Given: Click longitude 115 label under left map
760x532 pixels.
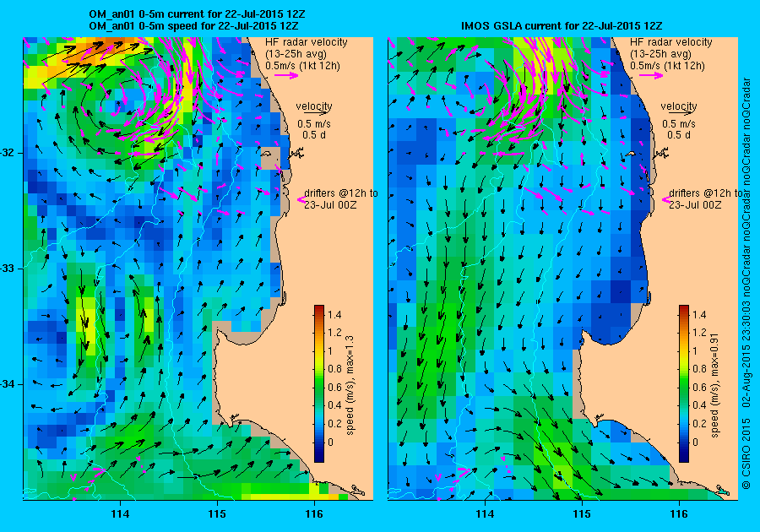Looking at the screenshot, I should click(x=217, y=514).
